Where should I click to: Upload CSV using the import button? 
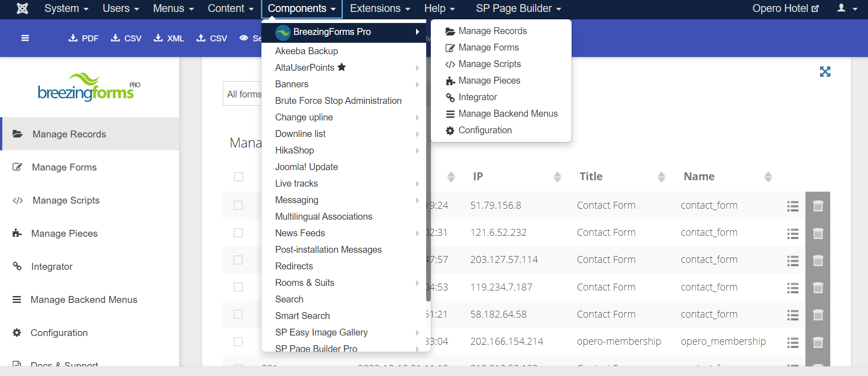click(x=212, y=38)
